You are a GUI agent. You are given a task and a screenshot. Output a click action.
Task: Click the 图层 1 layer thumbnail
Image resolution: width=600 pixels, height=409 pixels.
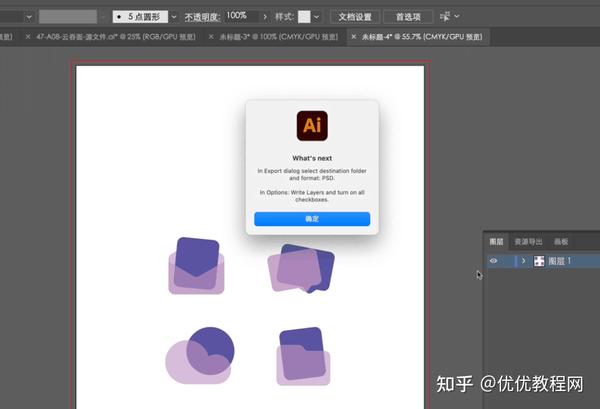539,261
